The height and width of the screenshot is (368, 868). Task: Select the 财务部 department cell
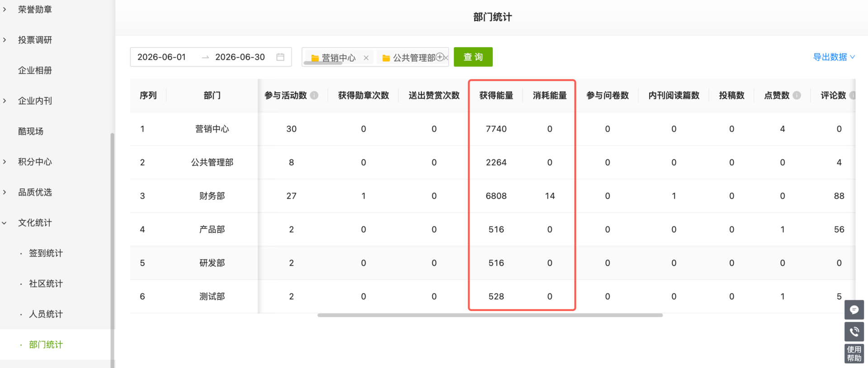(212, 196)
